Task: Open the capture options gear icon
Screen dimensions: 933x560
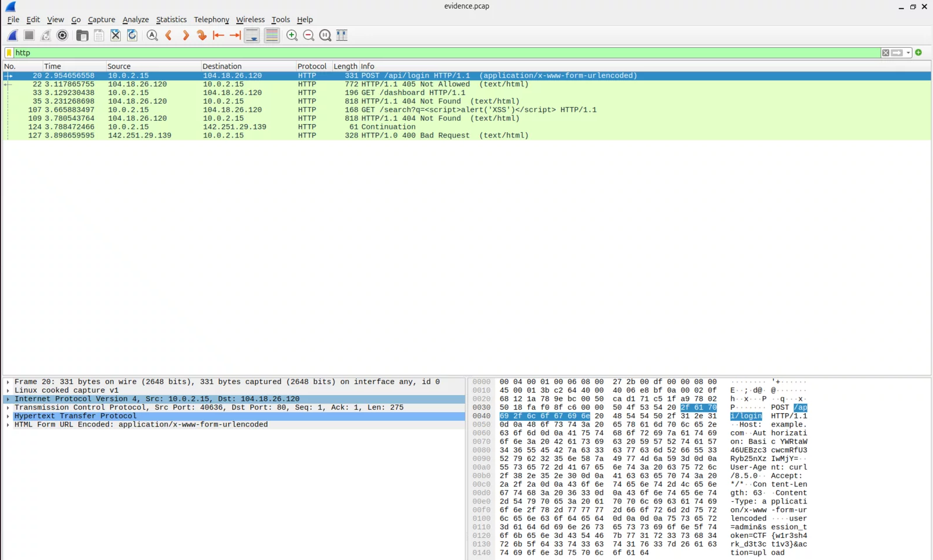Action: (62, 36)
